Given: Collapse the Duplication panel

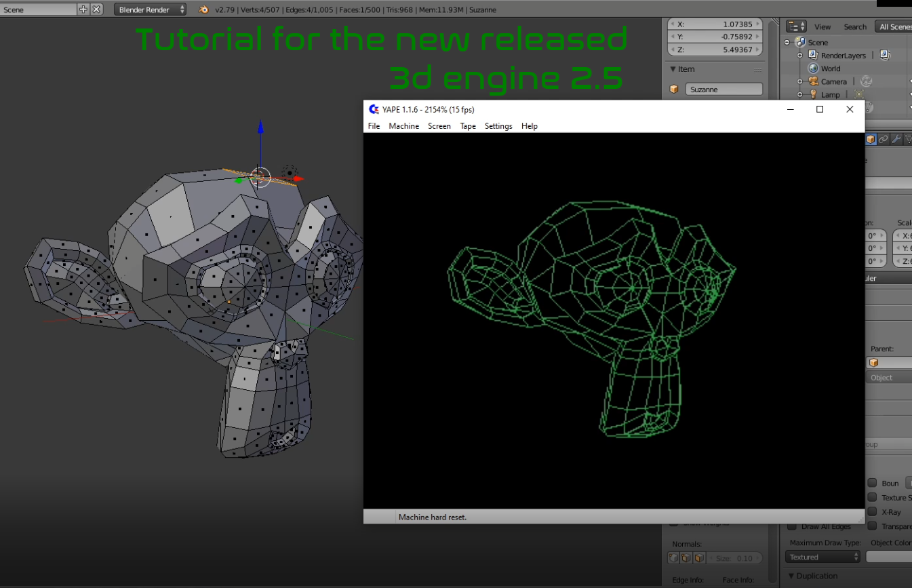Looking at the screenshot, I should click(791, 576).
